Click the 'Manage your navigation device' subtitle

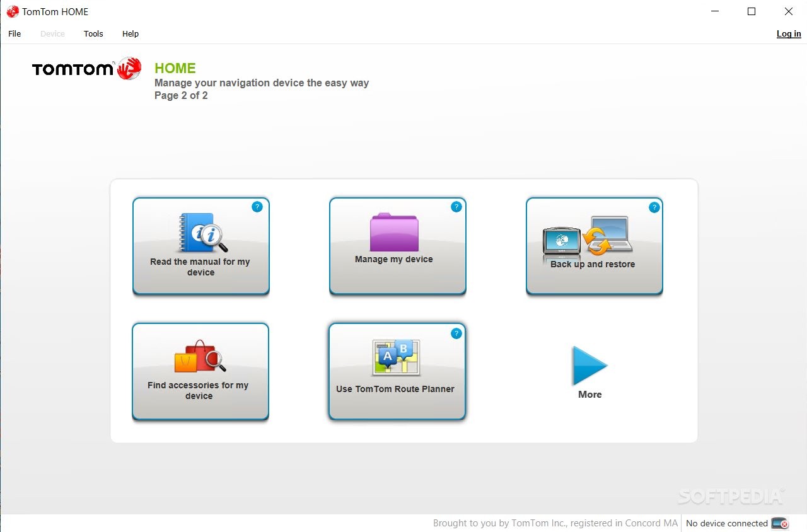262,83
